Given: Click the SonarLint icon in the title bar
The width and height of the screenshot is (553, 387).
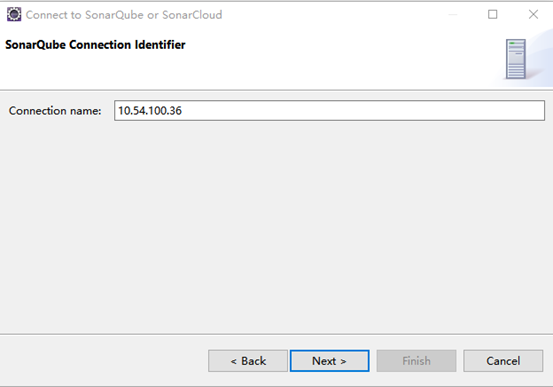Looking at the screenshot, I should tap(14, 14).
